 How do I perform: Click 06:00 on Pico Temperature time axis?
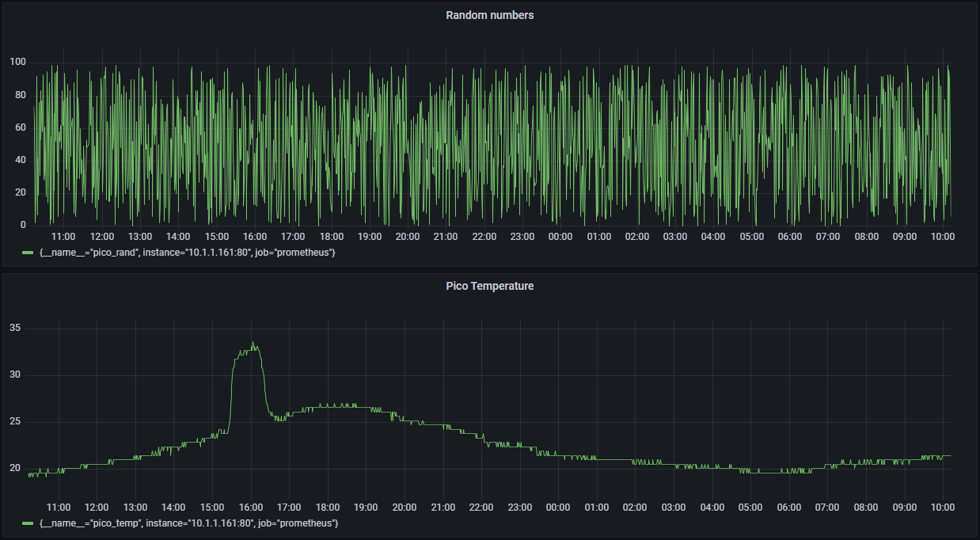pyautogui.click(x=788, y=508)
